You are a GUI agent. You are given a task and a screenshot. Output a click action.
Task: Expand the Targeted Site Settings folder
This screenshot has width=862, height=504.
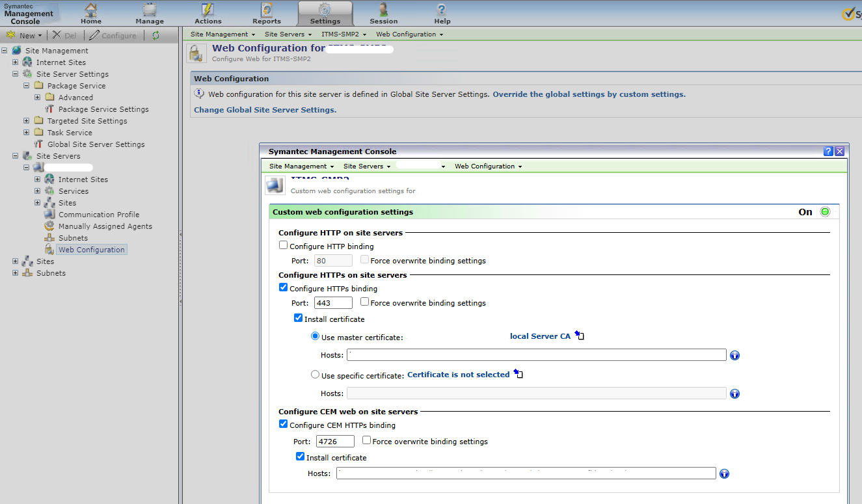click(27, 121)
